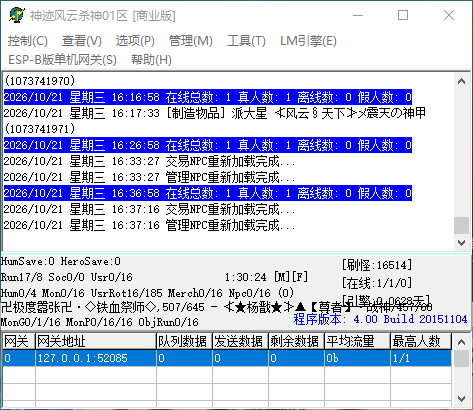
Task: Click the MonG0/1/16 status line
Action: (x=100, y=322)
